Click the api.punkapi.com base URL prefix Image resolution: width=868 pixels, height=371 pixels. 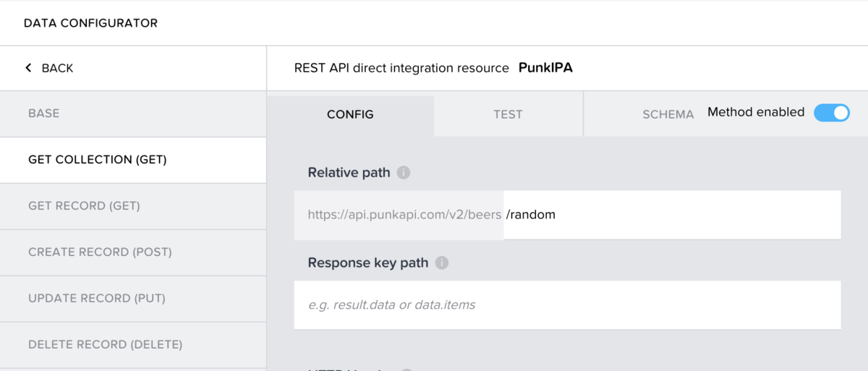coord(399,215)
